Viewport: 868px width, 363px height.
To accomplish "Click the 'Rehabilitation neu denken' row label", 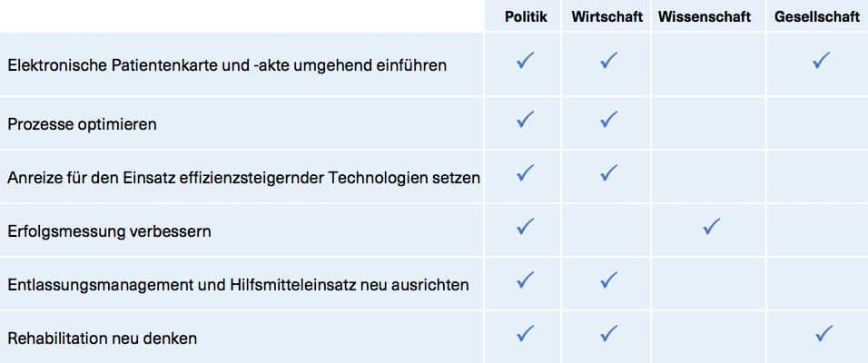I will tap(103, 338).
